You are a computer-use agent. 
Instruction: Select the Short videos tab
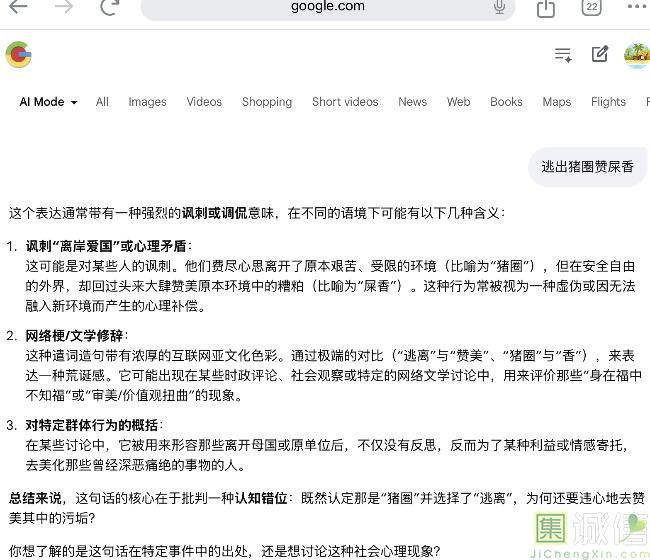point(345,102)
